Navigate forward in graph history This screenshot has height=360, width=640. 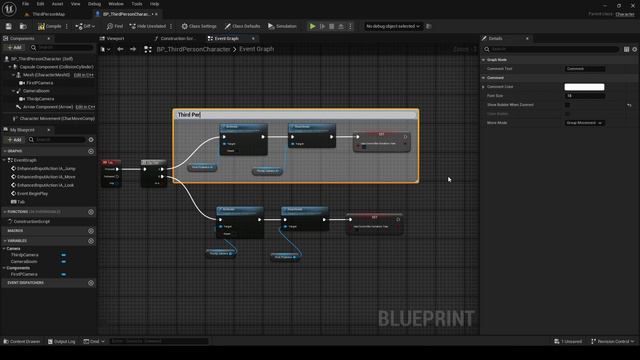click(x=133, y=49)
